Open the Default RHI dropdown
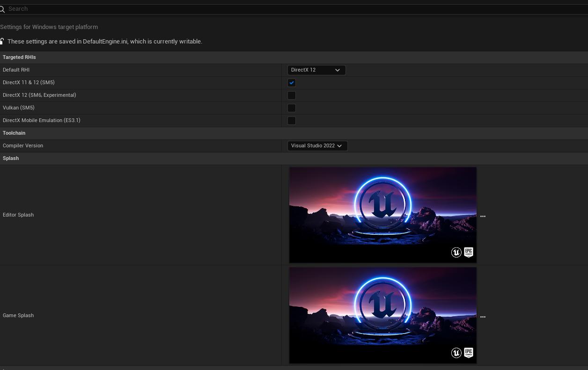This screenshot has height=370, width=588. (316, 70)
